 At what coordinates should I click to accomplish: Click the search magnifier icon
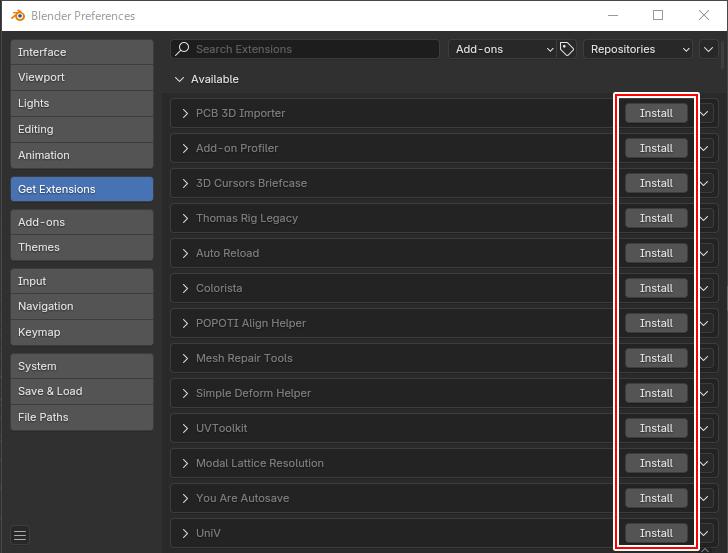pos(182,49)
